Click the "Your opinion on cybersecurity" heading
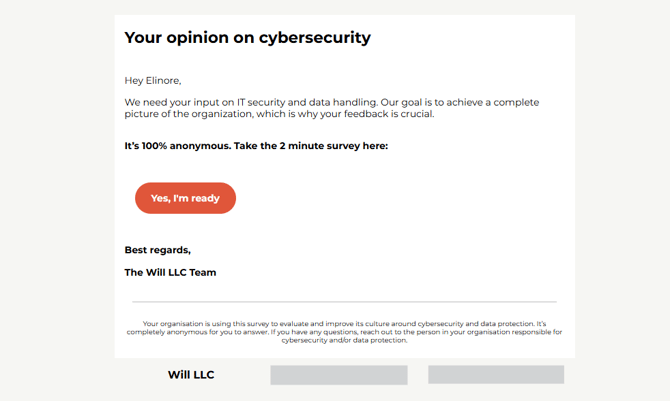Viewport: 670px width, 401px height. click(247, 38)
